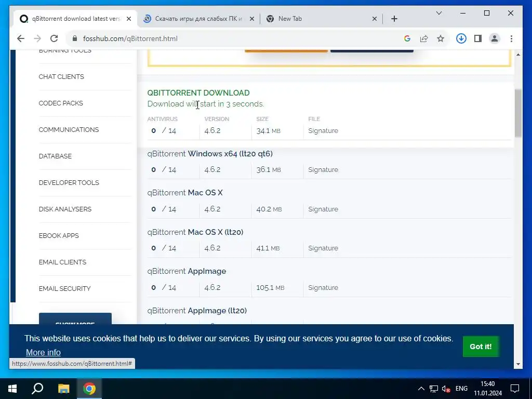Viewport: 532px width, 399px height.
Task: Open the DEVELOPER TOOLS category
Action: [69, 182]
